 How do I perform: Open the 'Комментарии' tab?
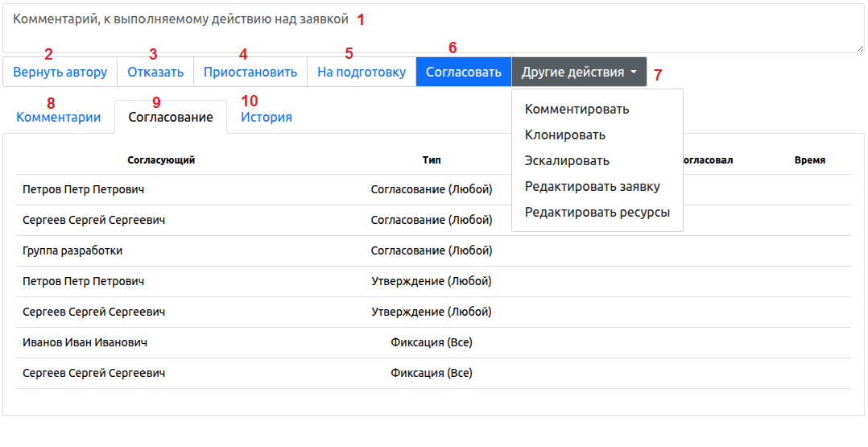[x=59, y=118]
